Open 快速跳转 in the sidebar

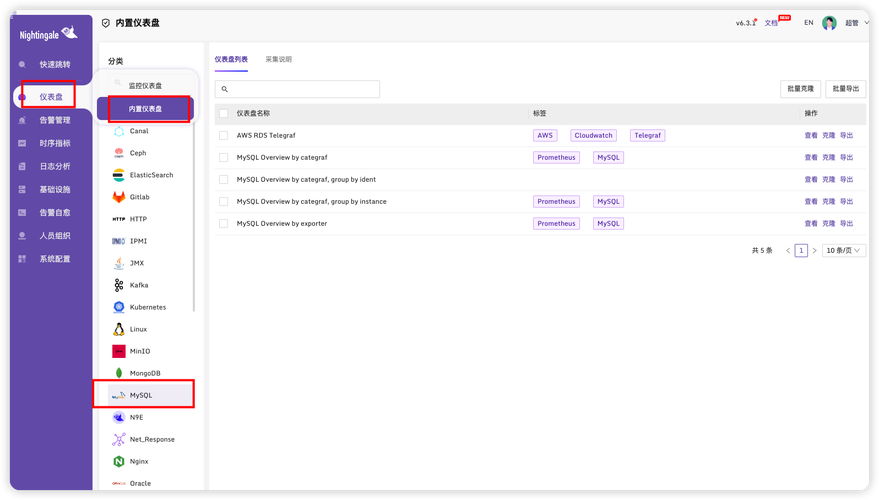click(55, 64)
